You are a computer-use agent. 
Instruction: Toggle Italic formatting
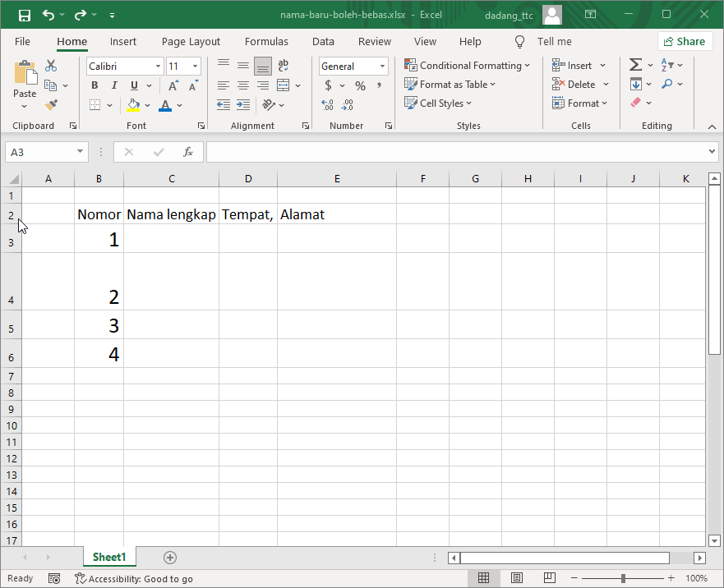[114, 85]
